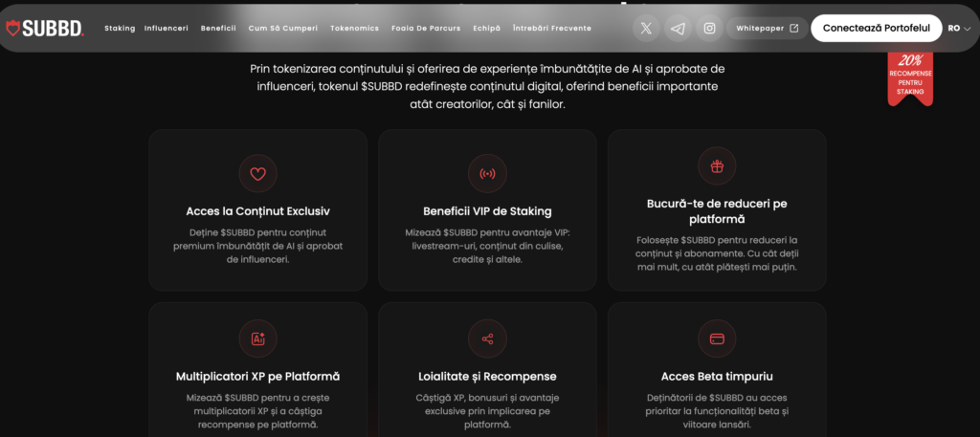Viewport: 980px width, 437px height.
Task: Click the Multiplicatori XP pe Platformă heading
Action: (258, 377)
